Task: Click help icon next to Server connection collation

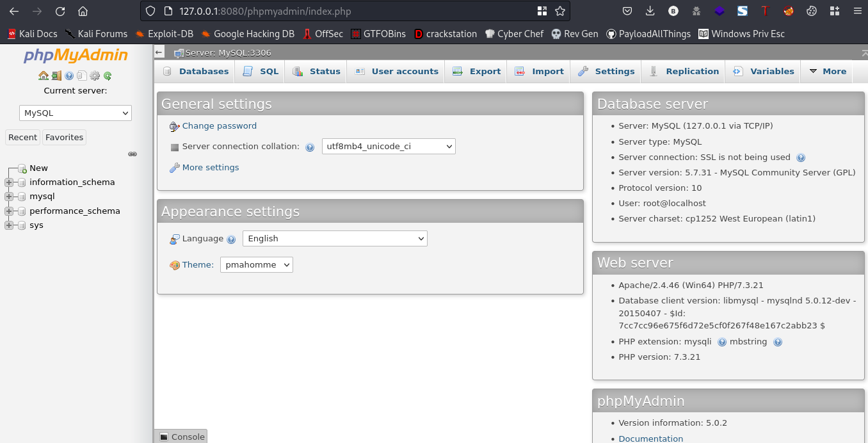Action: click(x=310, y=147)
